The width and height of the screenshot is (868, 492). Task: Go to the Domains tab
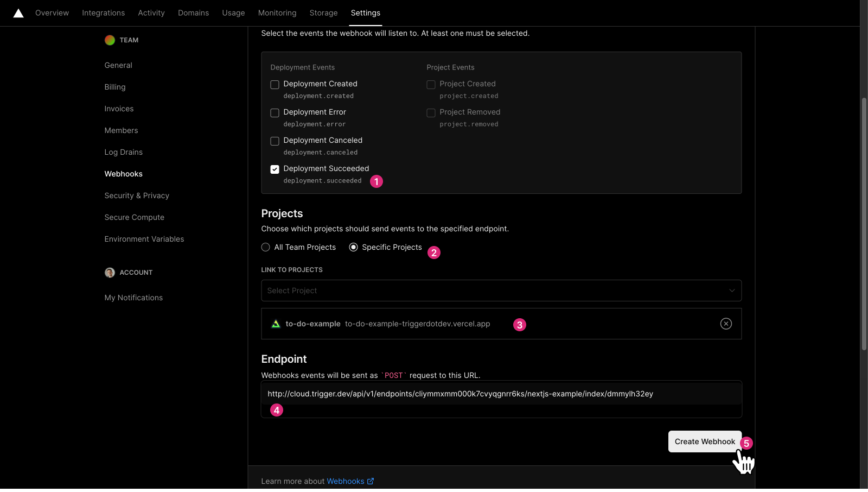194,13
